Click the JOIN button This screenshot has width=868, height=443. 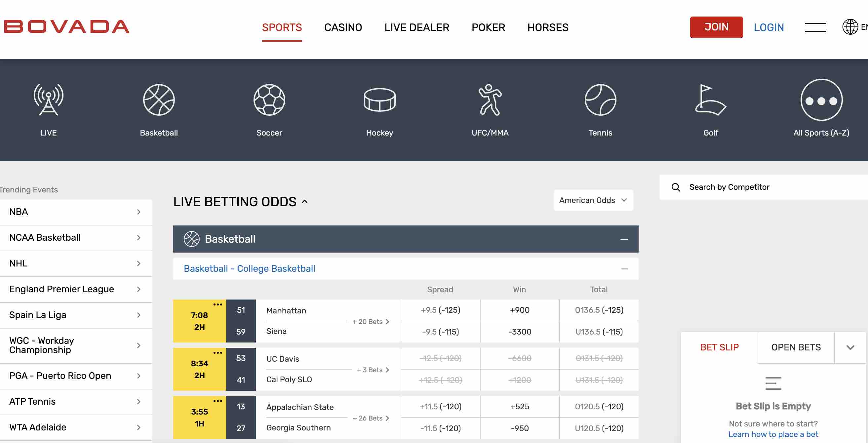[x=716, y=27]
